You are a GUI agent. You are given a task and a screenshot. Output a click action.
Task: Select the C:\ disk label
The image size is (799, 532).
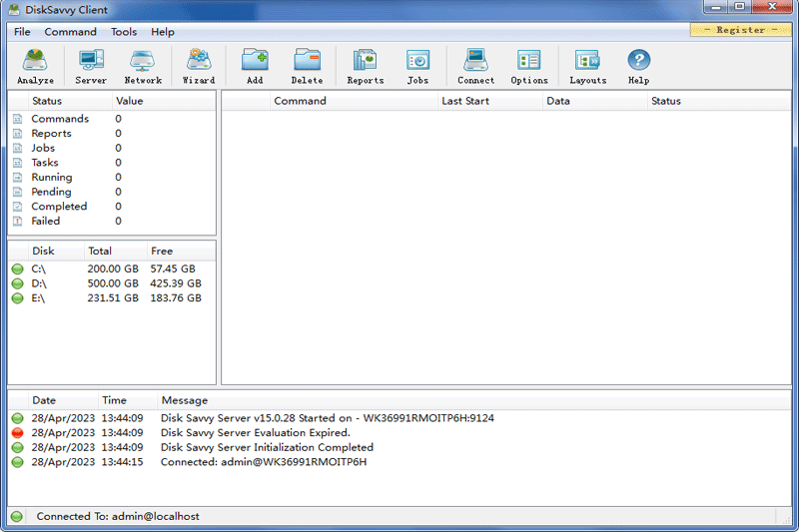(x=39, y=268)
